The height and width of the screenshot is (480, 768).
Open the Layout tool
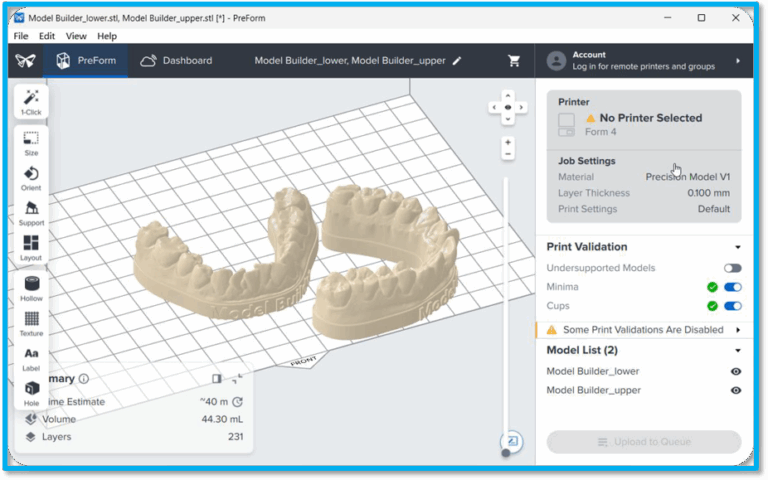click(x=31, y=248)
